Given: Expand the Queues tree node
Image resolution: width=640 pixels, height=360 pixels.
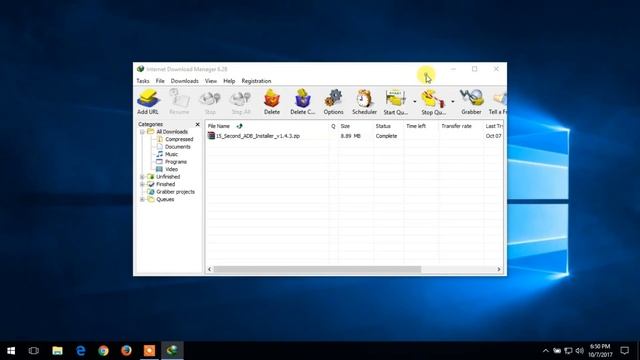Looking at the screenshot, I should [x=142, y=199].
